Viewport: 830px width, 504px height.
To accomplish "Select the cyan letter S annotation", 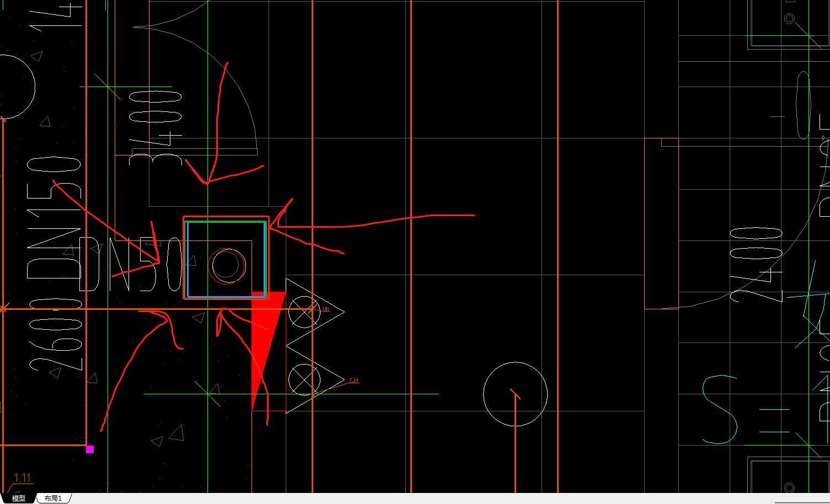I will 720,409.
